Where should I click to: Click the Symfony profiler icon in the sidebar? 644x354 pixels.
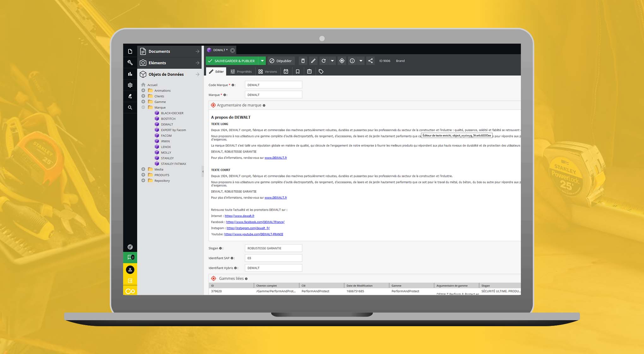pos(130,247)
